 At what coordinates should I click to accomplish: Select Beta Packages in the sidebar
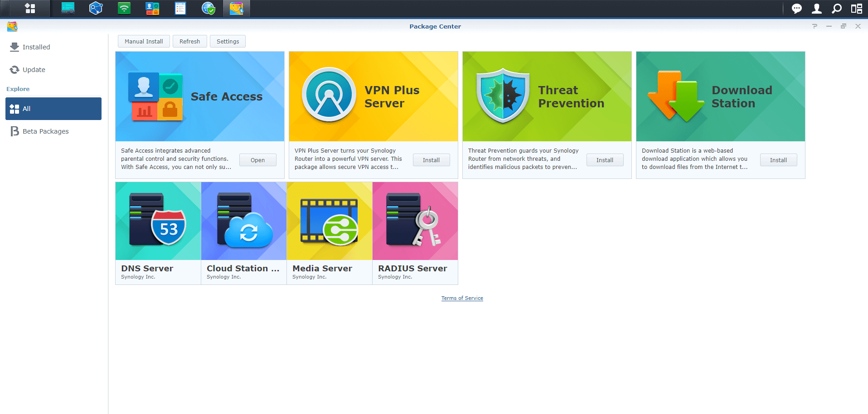point(53,131)
